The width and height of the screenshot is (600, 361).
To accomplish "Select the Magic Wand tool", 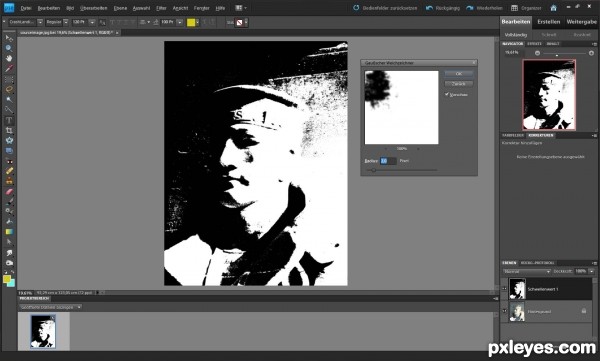I will [9, 100].
